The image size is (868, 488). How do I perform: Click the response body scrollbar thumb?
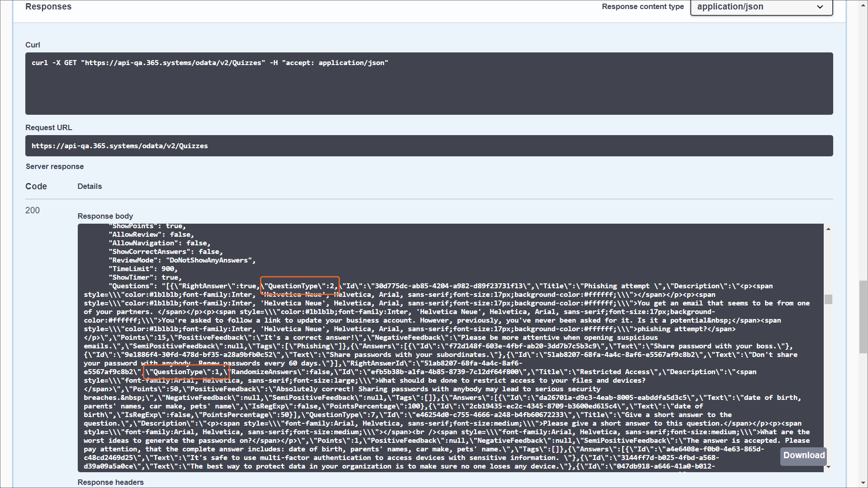coord(828,299)
